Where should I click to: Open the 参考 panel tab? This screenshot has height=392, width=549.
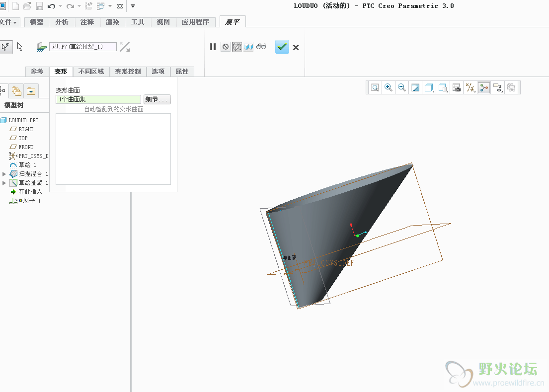(37, 72)
